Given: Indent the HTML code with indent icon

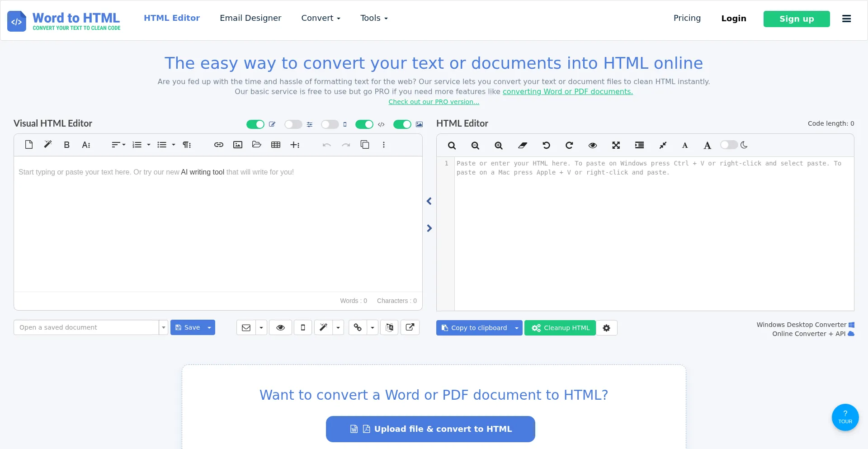Looking at the screenshot, I should click(639, 146).
